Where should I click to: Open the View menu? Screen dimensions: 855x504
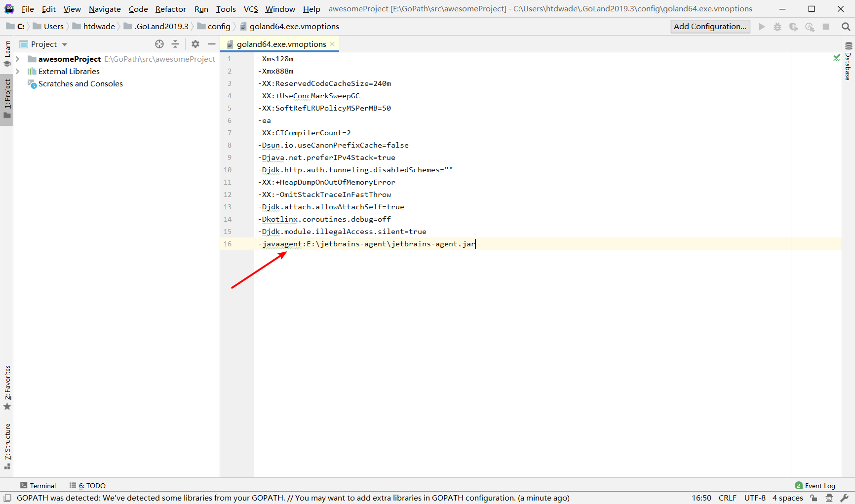pos(72,9)
